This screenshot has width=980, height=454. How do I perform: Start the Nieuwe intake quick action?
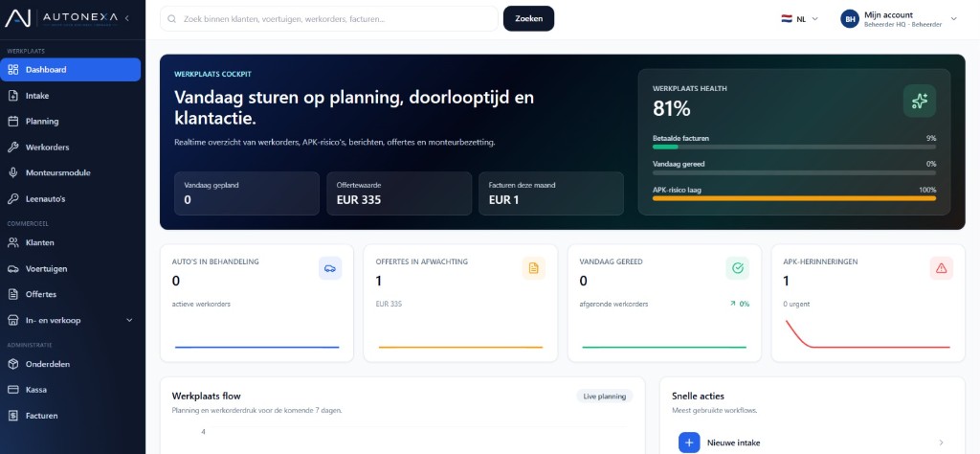pyautogui.click(x=812, y=443)
